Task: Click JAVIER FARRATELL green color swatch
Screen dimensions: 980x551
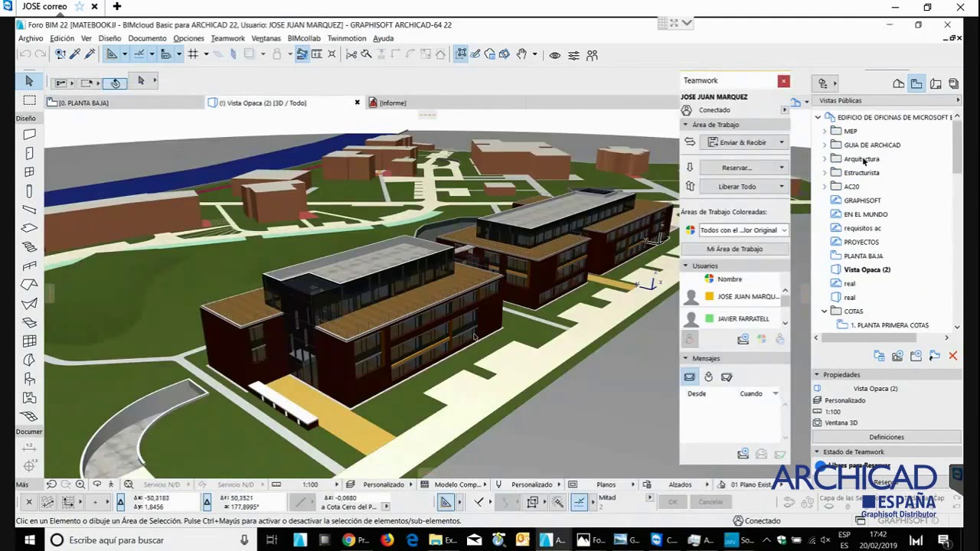Action: [x=710, y=318]
